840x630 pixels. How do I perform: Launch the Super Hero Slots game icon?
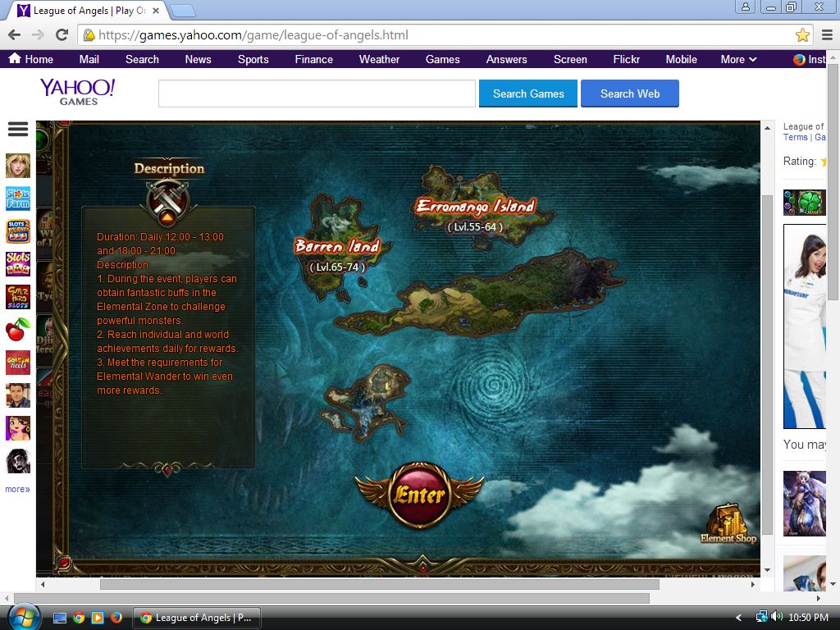tap(18, 297)
